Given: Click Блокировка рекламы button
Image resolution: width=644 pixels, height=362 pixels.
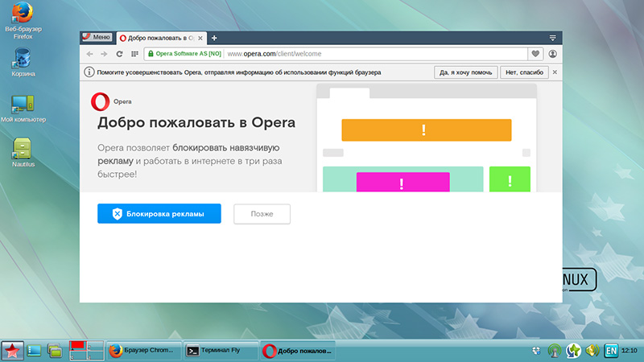Looking at the screenshot, I should [159, 213].
